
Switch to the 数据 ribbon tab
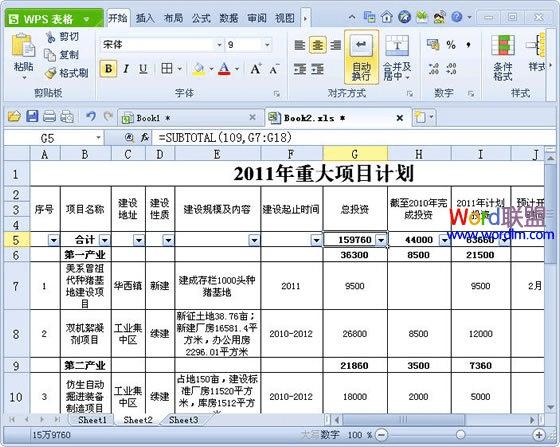point(229,18)
